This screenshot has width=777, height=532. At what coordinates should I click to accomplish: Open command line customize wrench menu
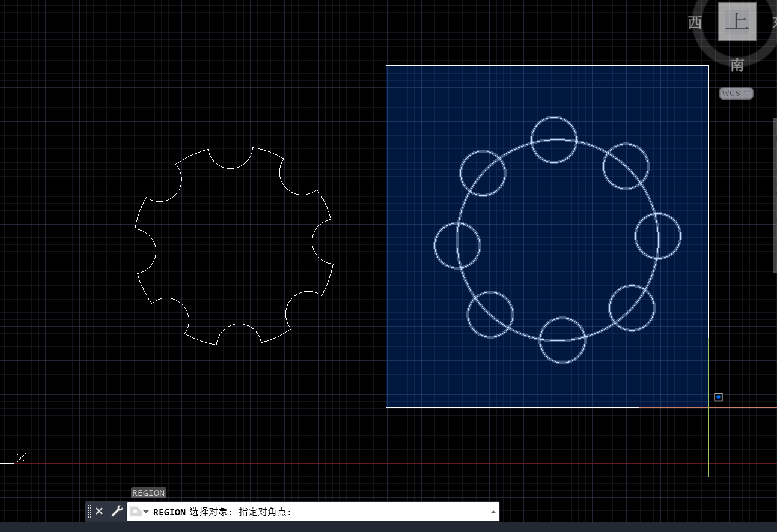pyautogui.click(x=117, y=512)
